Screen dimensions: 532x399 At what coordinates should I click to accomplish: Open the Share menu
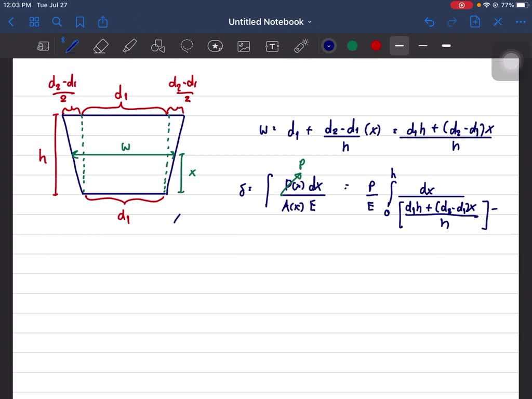tap(102, 22)
